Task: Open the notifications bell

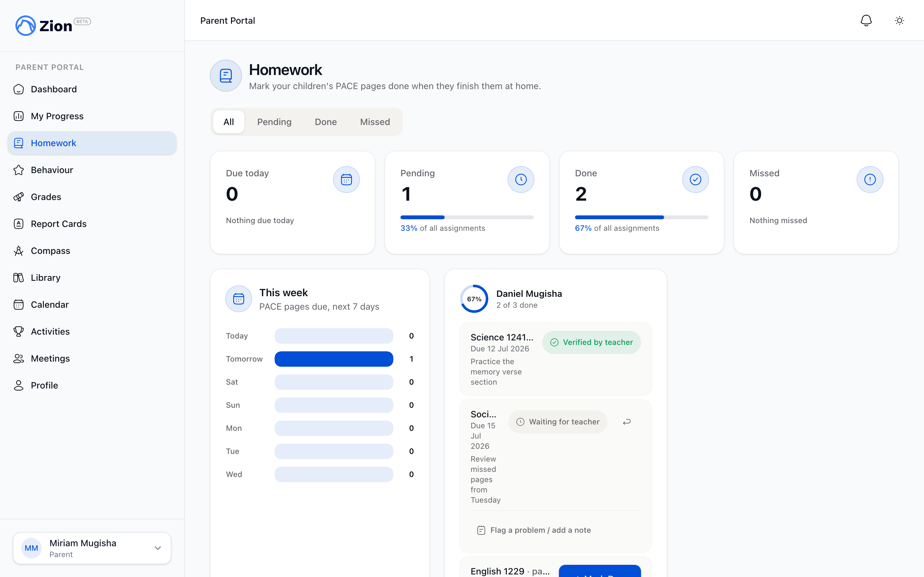Action: coord(866,21)
